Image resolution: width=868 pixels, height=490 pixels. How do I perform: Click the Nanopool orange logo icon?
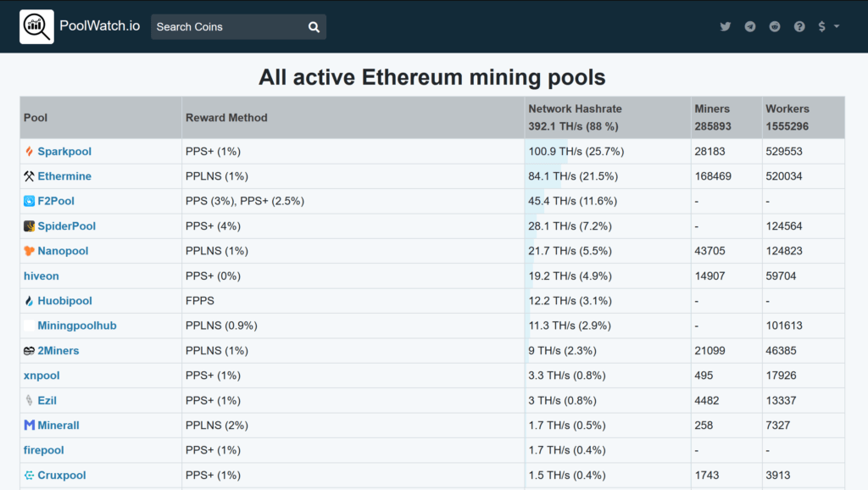pyautogui.click(x=29, y=251)
